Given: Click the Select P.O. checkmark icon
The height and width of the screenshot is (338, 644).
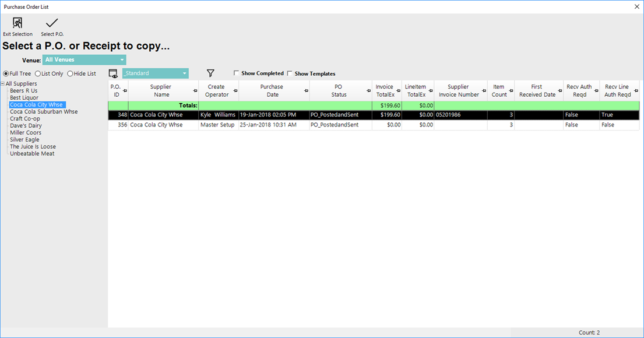Looking at the screenshot, I should tap(52, 23).
